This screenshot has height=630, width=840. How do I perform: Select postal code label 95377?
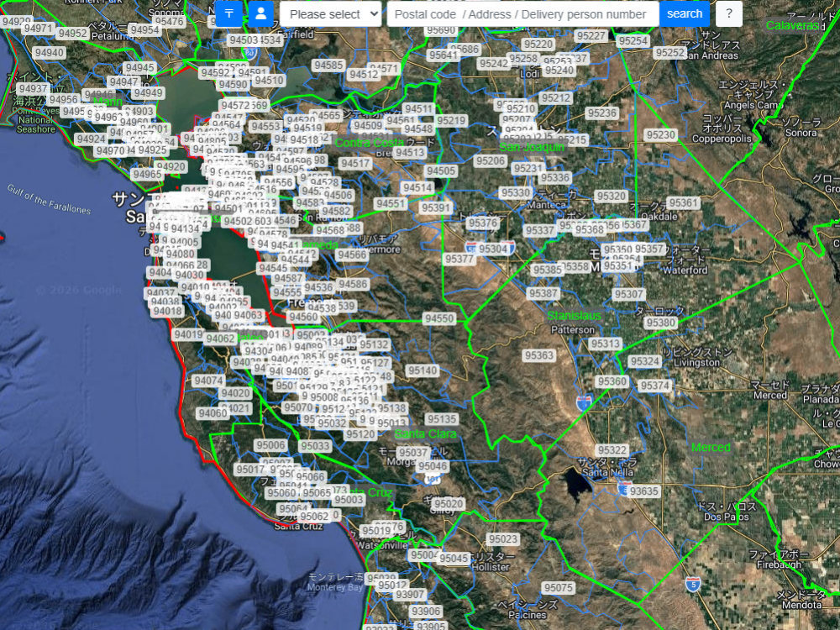pos(459,260)
